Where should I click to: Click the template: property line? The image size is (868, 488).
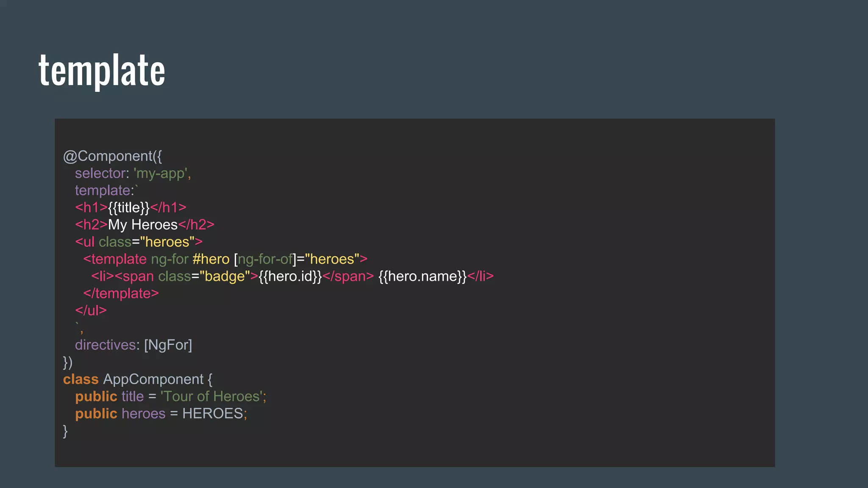[x=105, y=191]
